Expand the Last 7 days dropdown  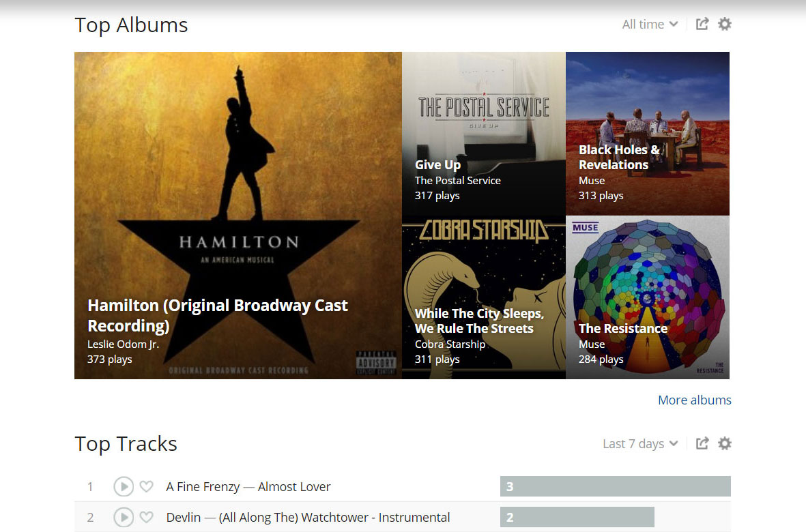[x=640, y=444]
